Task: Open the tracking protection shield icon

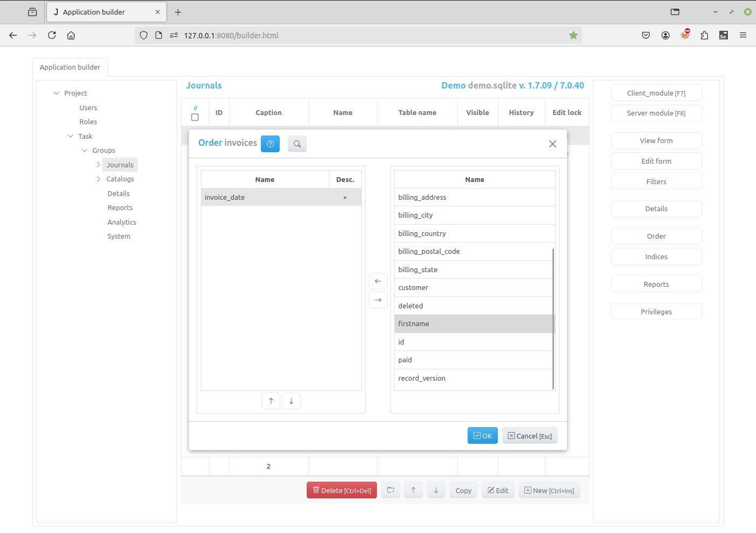Action: point(143,35)
